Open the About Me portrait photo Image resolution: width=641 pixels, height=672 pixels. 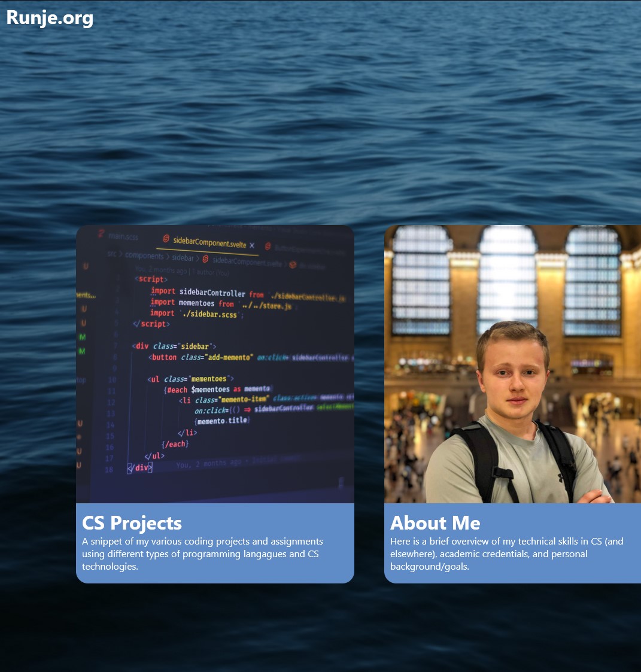pos(512,364)
